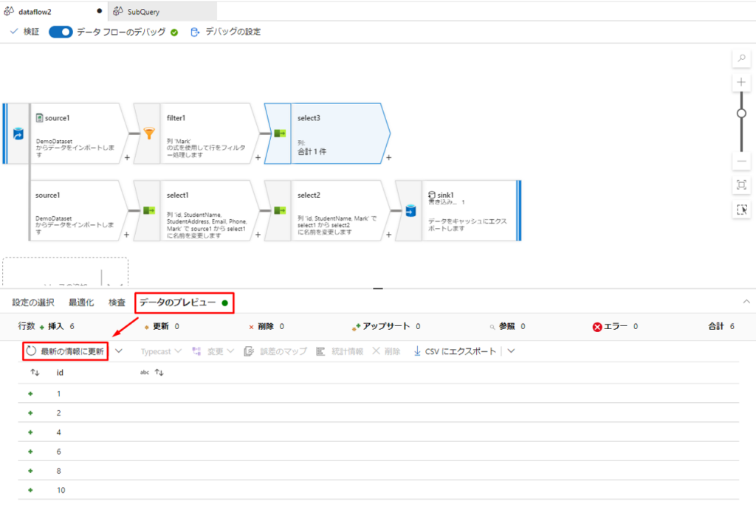756x532 pixels.
Task: Click the source database icon at left
Action: click(x=18, y=134)
